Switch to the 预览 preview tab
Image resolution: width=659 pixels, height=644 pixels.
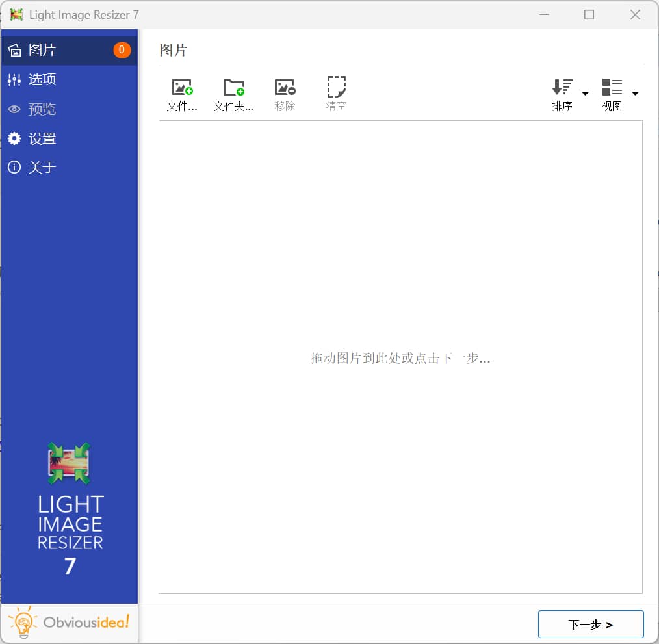click(x=42, y=109)
